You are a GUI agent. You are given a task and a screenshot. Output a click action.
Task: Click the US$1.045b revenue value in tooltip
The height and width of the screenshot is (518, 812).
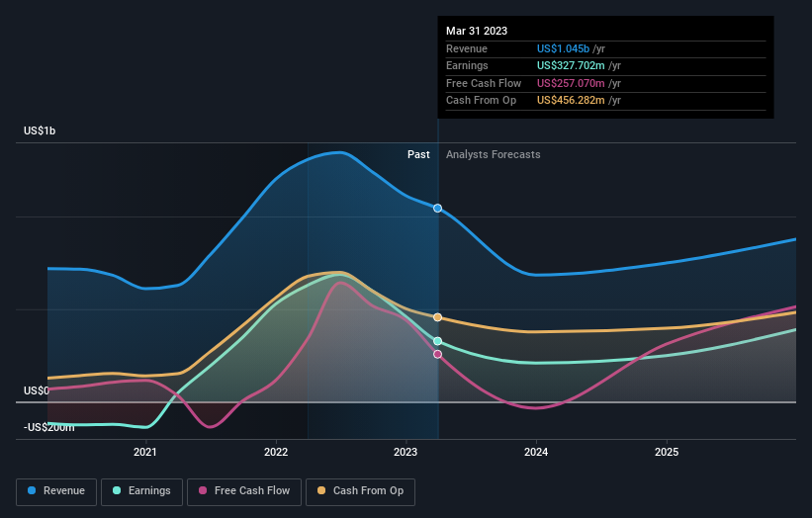pyautogui.click(x=563, y=48)
